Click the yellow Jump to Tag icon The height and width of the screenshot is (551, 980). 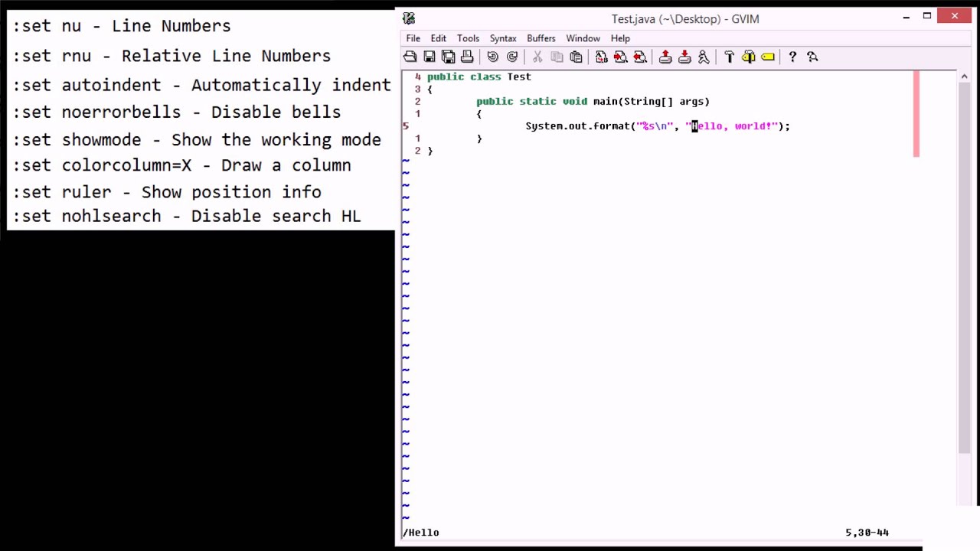(x=768, y=57)
